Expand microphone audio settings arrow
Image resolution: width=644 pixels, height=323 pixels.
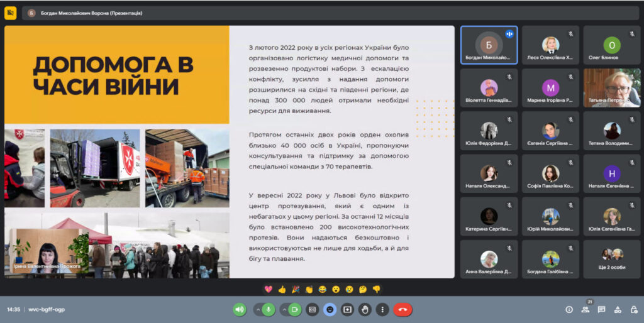click(x=257, y=309)
